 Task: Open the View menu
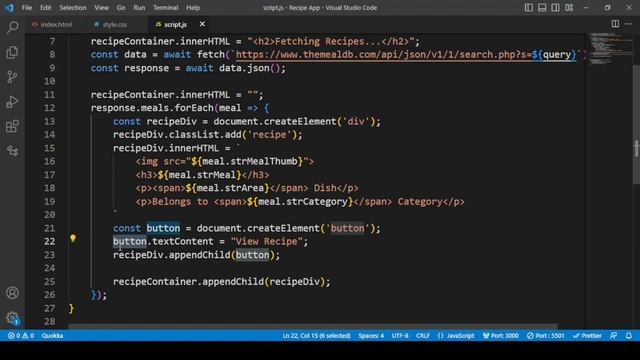click(101, 7)
